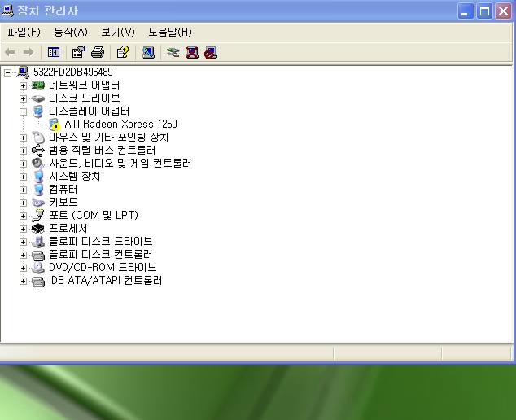This screenshot has width=516, height=420.
Task: Open the 보기(V) menu
Action: [118, 32]
